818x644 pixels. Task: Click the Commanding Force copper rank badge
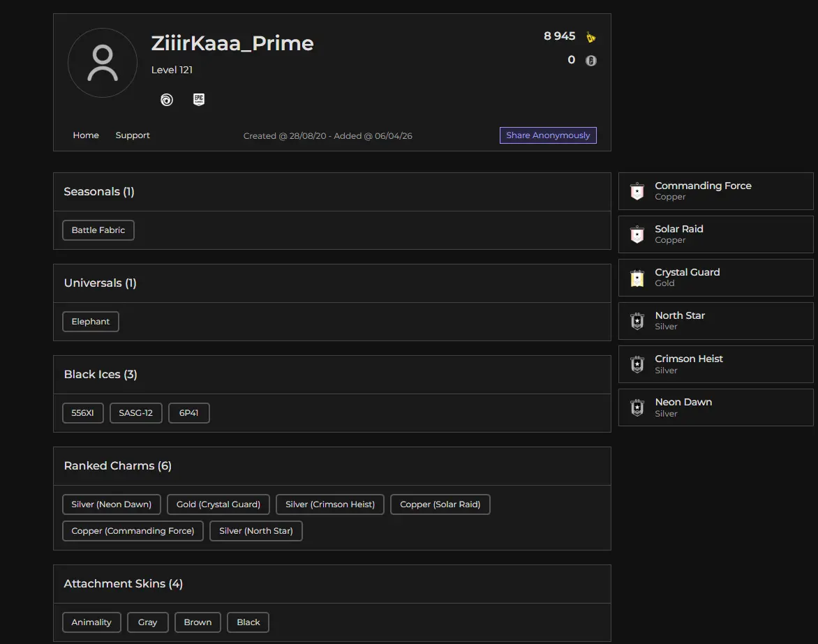637,192
